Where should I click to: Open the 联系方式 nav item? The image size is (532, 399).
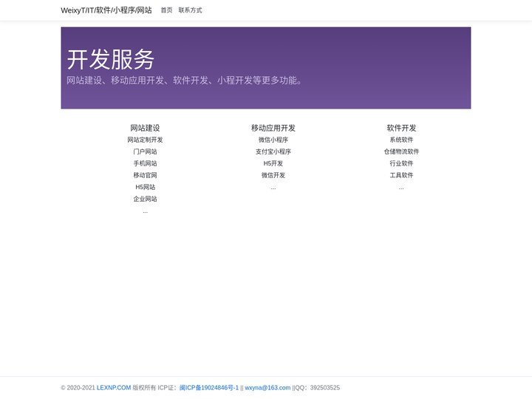(190, 10)
